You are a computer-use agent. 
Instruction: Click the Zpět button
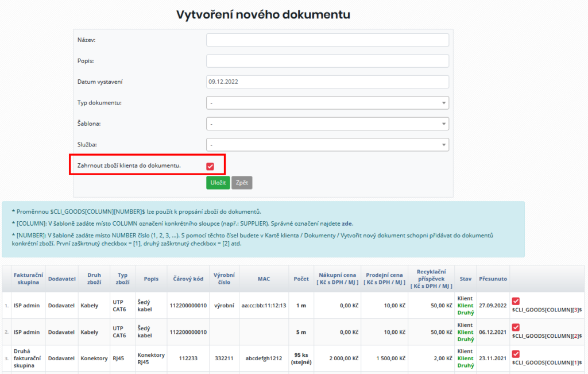coord(241,182)
